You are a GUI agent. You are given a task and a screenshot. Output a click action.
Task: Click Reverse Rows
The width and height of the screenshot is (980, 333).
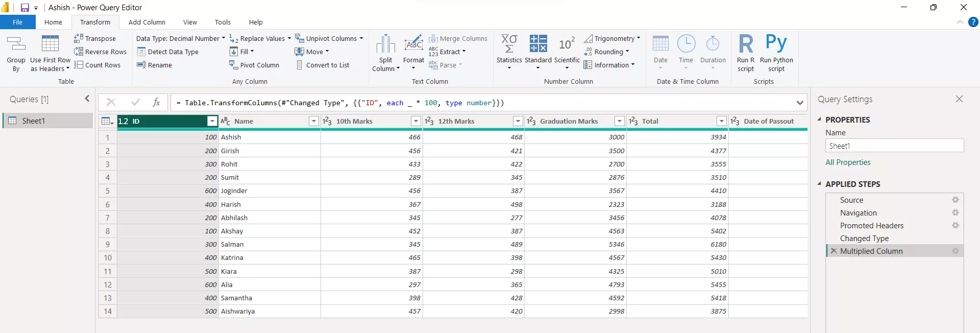click(x=100, y=52)
